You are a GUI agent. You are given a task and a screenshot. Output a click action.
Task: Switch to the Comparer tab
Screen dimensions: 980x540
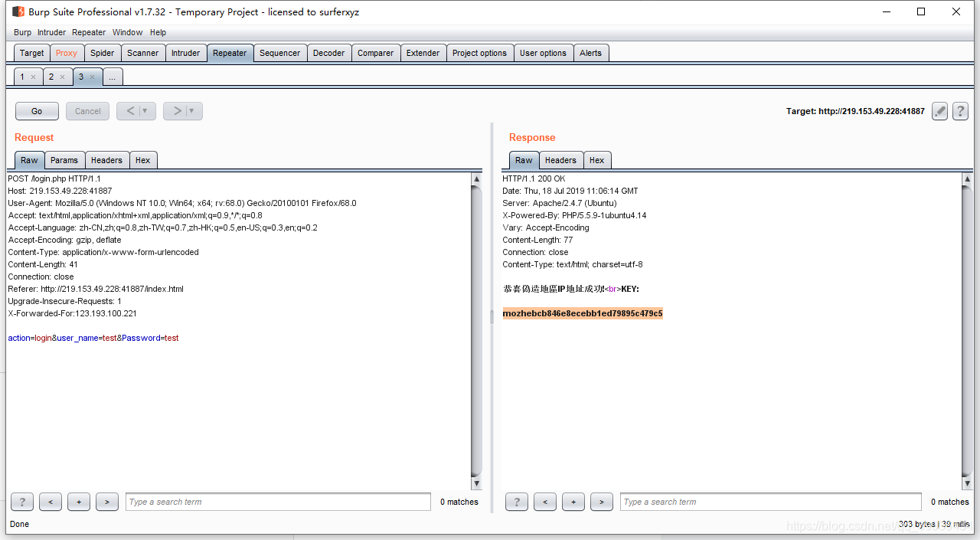[376, 53]
